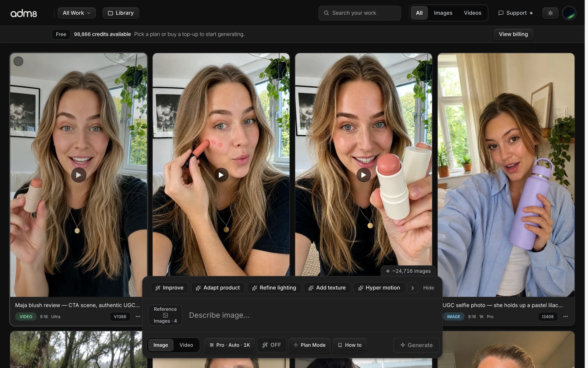The width and height of the screenshot is (588, 368).
Task: Switch to the Videos filter tab
Action: [472, 13]
